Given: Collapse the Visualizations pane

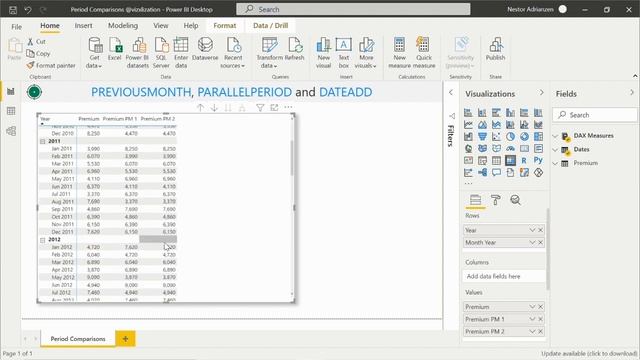Looking at the screenshot, I should pyautogui.click(x=541, y=93).
